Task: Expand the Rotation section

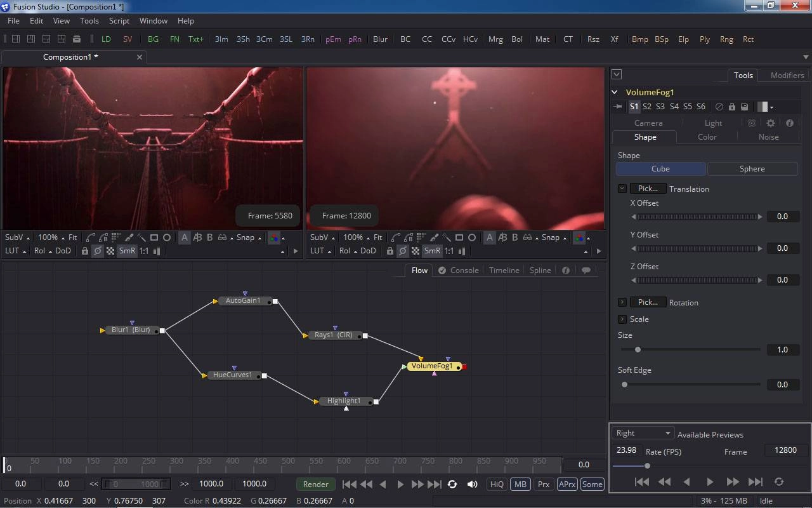Action: (622, 302)
